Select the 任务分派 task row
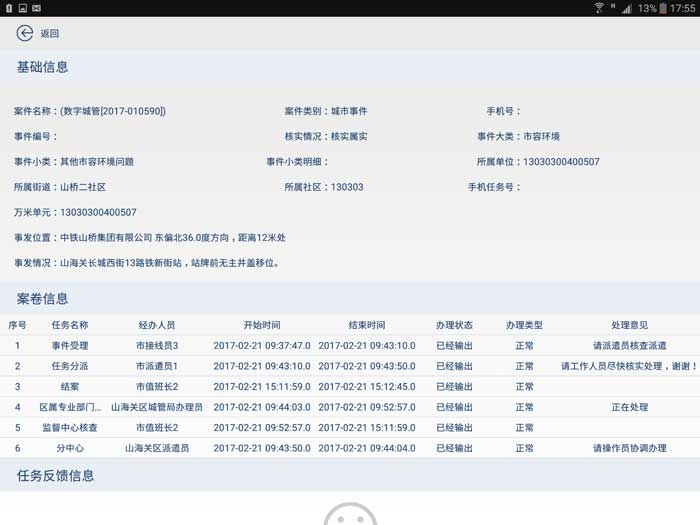The image size is (700, 525). click(350, 366)
